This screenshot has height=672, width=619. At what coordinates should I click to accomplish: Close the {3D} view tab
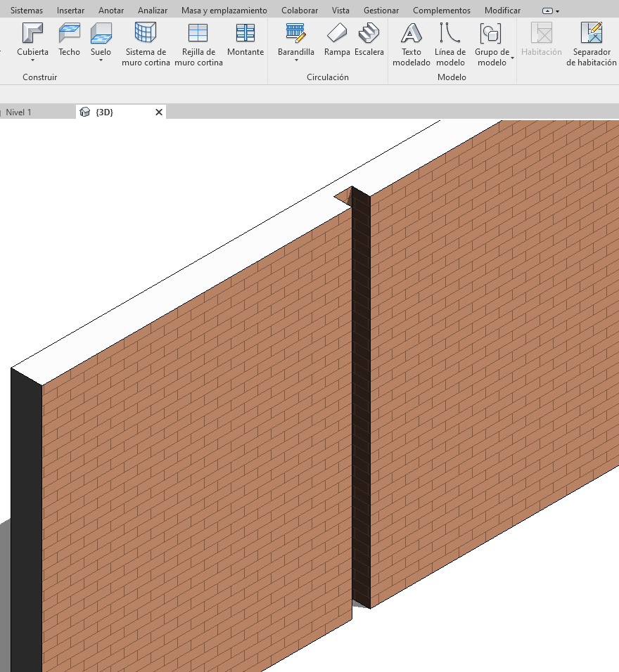click(159, 112)
